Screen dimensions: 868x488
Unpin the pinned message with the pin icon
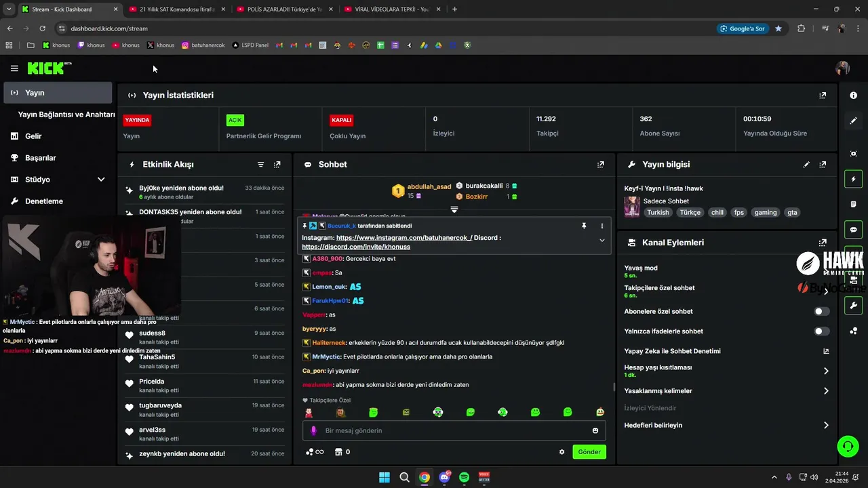(584, 226)
